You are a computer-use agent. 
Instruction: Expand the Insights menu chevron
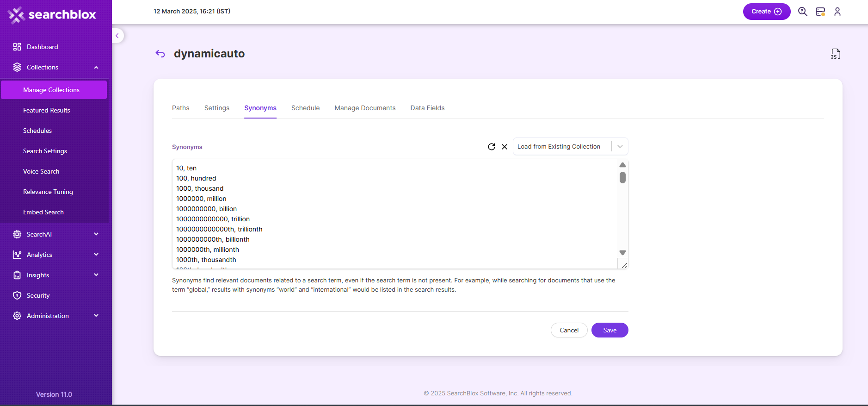(x=96, y=275)
